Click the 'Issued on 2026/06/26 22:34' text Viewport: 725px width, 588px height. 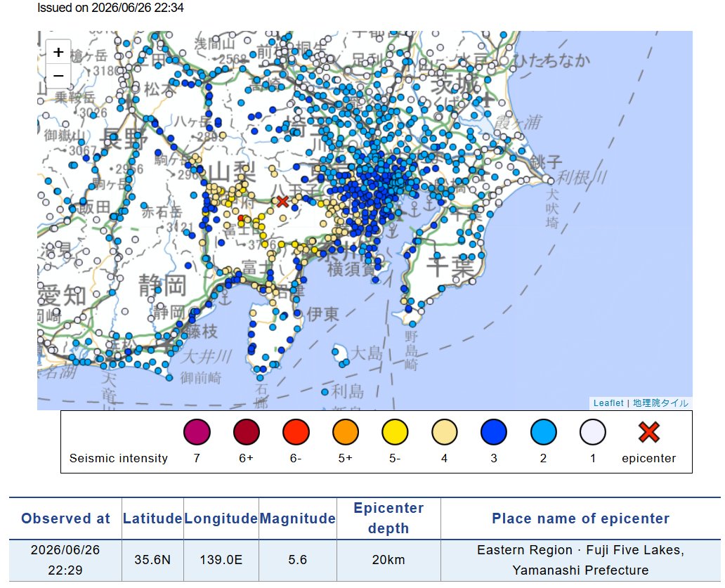tap(110, 8)
